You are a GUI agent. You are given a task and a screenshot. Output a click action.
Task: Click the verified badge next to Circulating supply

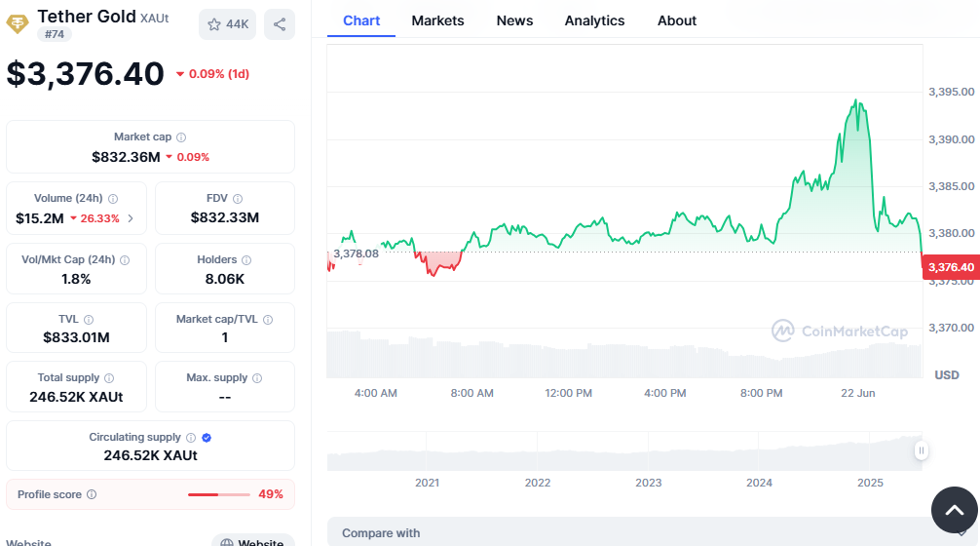(207, 437)
